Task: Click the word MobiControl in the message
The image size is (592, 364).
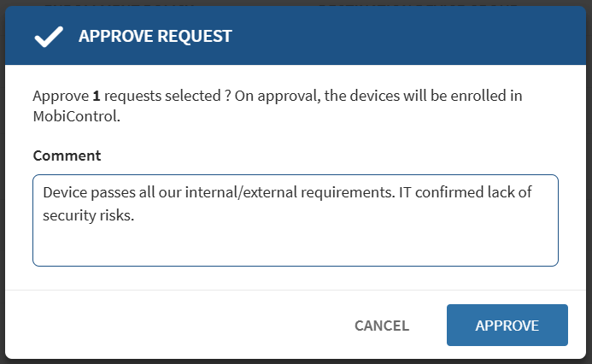Action: 75,116
